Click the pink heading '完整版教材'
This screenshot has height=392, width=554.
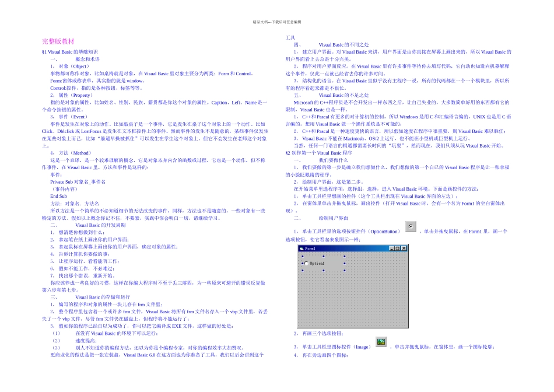[x=58, y=41]
